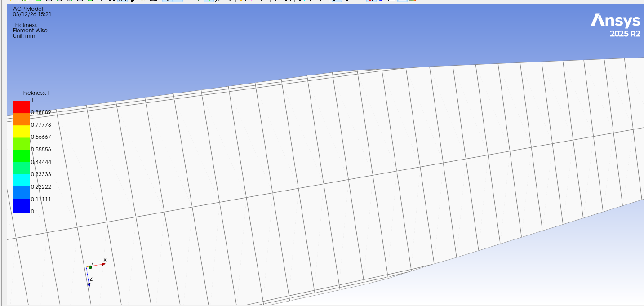Click the legend value '0.55556'

[40, 149]
